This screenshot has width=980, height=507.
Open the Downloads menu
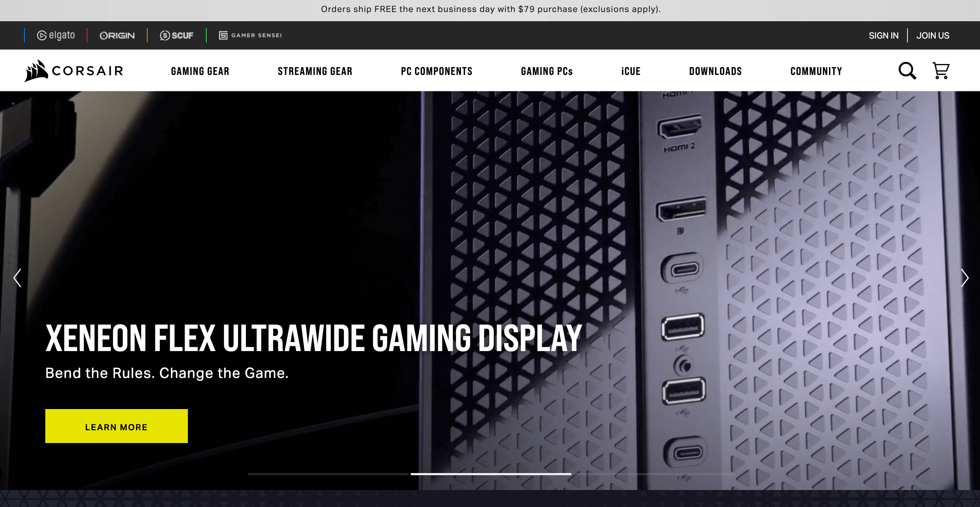(x=716, y=71)
